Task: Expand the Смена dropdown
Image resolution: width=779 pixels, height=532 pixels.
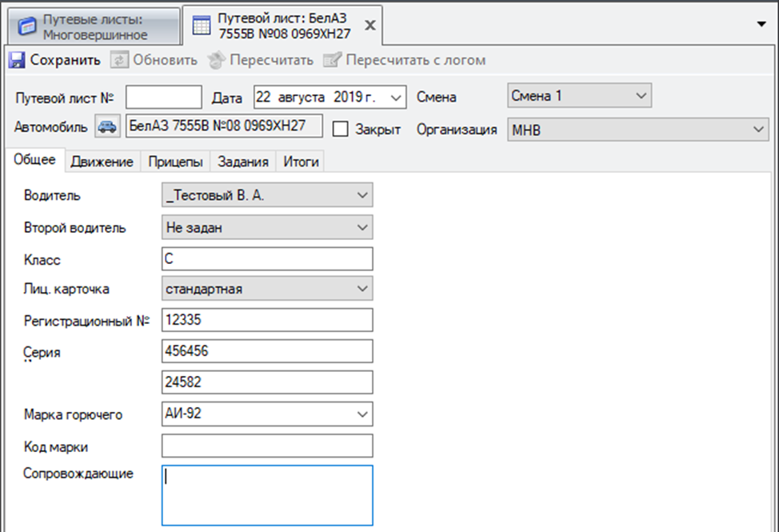Action: coord(640,96)
